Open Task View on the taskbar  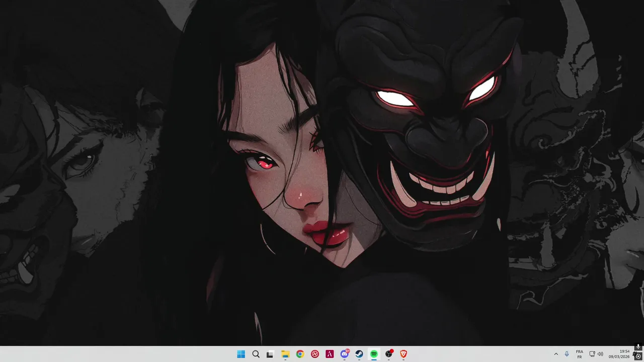pyautogui.click(x=270, y=354)
